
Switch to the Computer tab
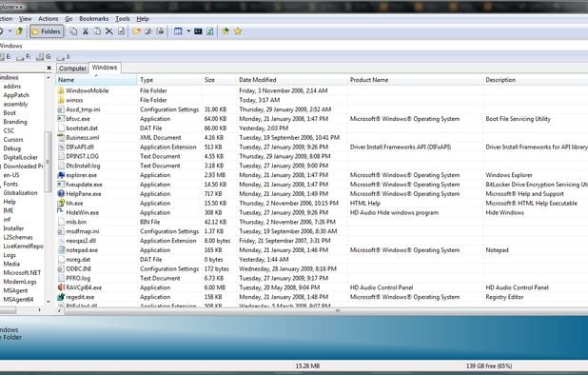[72, 69]
